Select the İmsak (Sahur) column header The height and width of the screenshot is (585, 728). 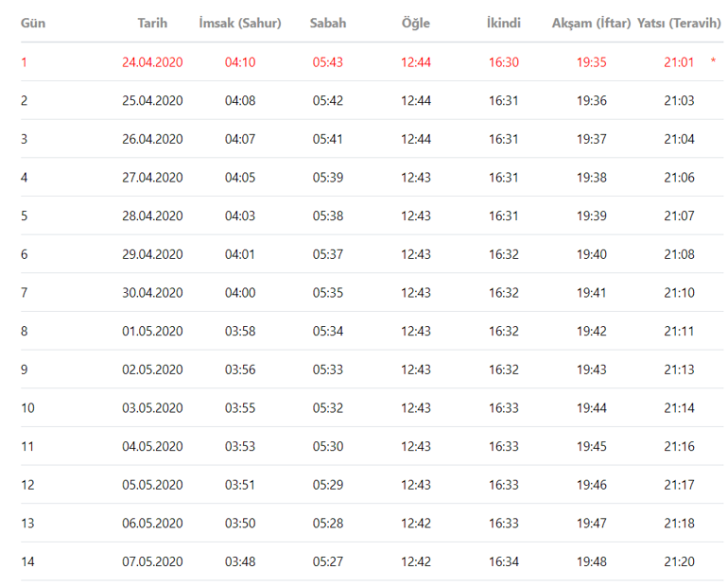[x=240, y=23]
